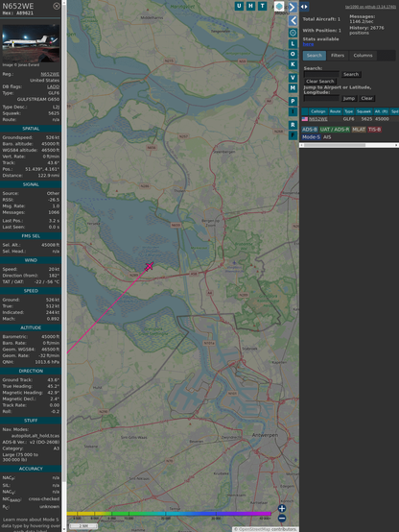Toggle the T button on map
This screenshot has width=399, height=532.
pos(262,6)
